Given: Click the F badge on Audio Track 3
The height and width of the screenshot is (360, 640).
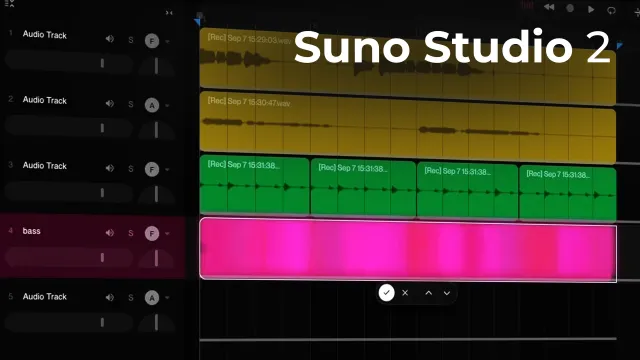Looking at the screenshot, I should 152,169.
